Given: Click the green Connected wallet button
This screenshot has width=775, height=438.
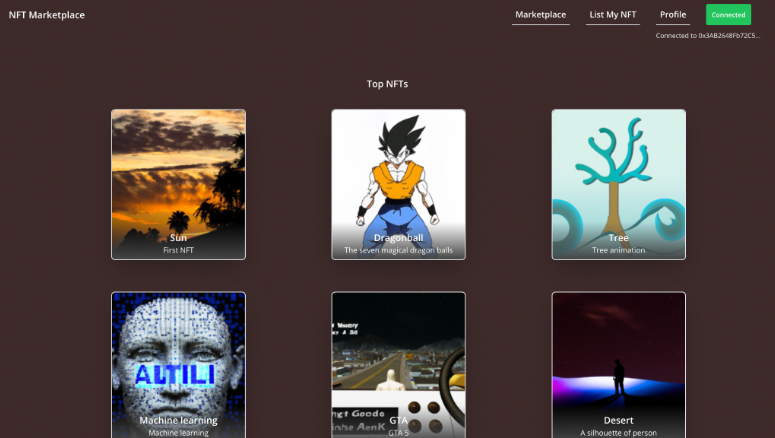Looking at the screenshot, I should tap(728, 15).
